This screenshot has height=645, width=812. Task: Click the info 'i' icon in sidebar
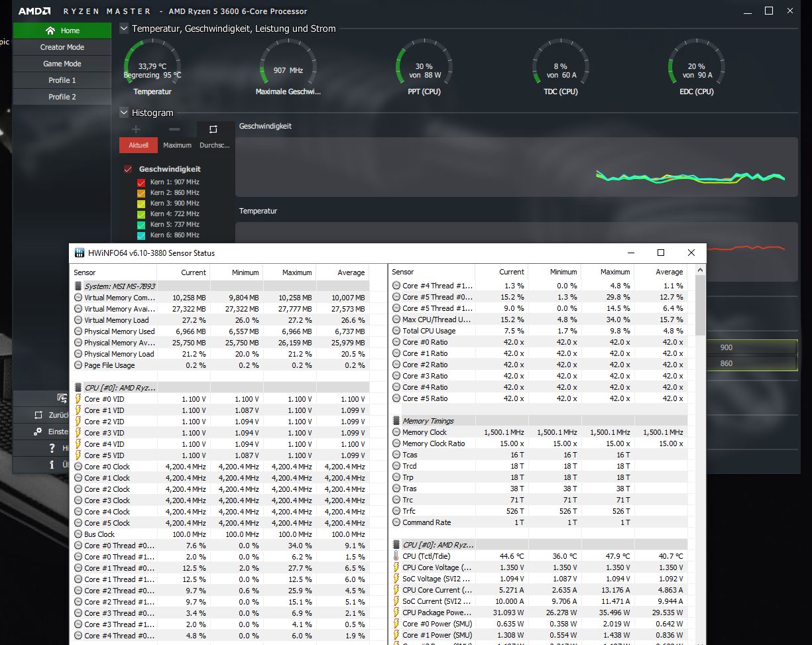pos(52,465)
